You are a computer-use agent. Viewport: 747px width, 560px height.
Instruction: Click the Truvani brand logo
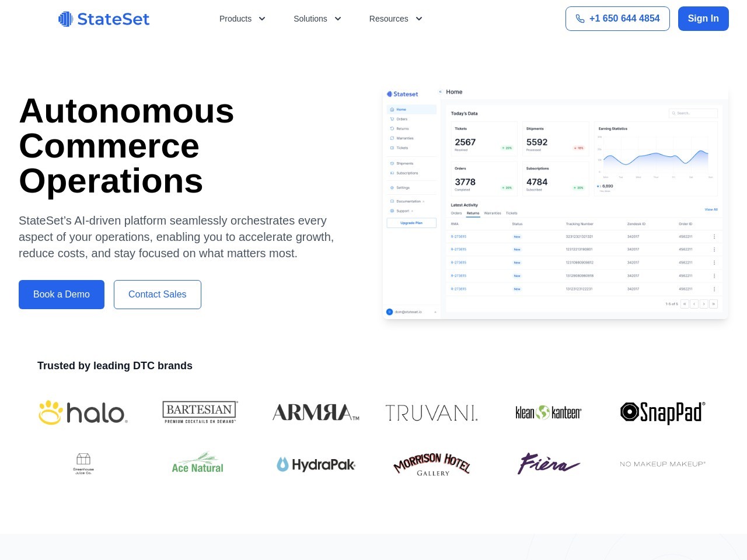[x=432, y=413]
